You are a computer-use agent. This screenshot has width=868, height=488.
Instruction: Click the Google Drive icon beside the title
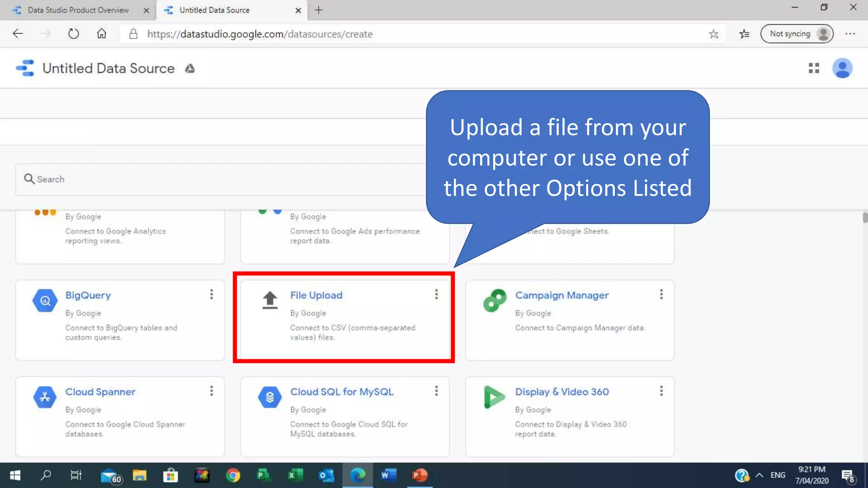click(x=190, y=68)
